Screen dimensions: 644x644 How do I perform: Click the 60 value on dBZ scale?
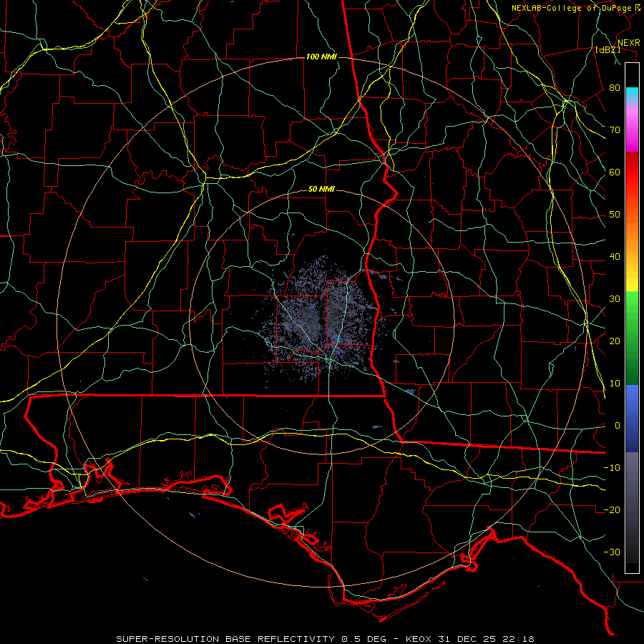coord(615,172)
